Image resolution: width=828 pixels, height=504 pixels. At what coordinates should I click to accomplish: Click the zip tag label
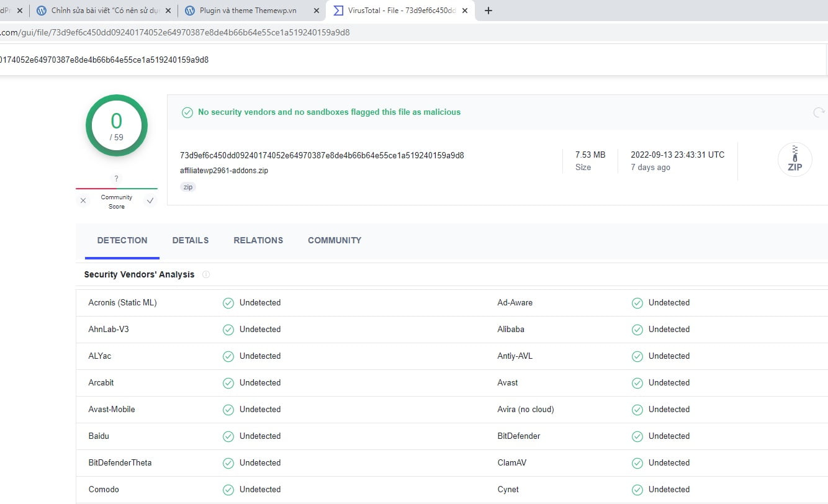click(x=187, y=187)
